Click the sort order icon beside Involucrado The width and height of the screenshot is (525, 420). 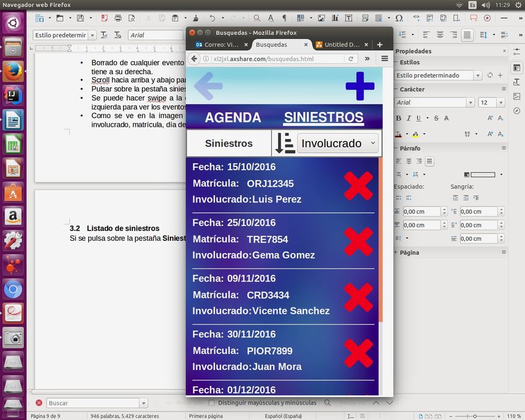pyautogui.click(x=284, y=143)
